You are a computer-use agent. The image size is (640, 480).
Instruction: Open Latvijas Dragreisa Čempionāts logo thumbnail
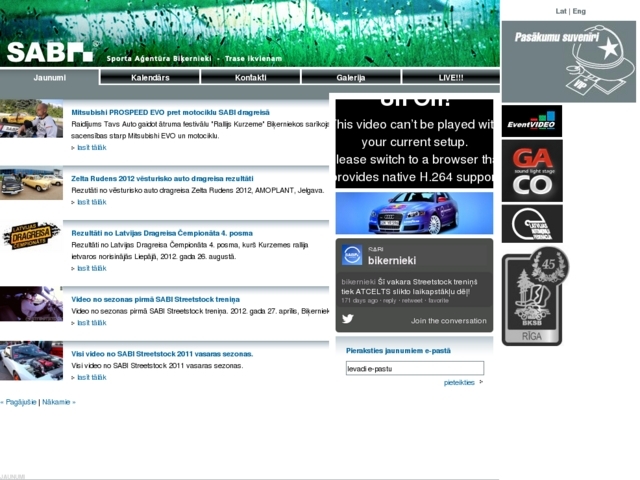coord(31,236)
